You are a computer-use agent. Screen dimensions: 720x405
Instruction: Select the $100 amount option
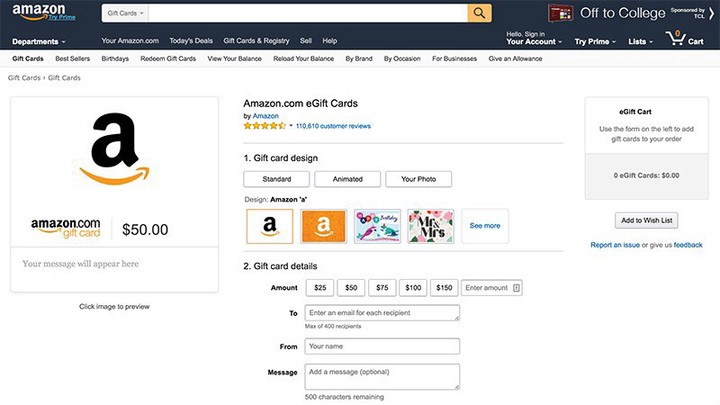coord(413,288)
